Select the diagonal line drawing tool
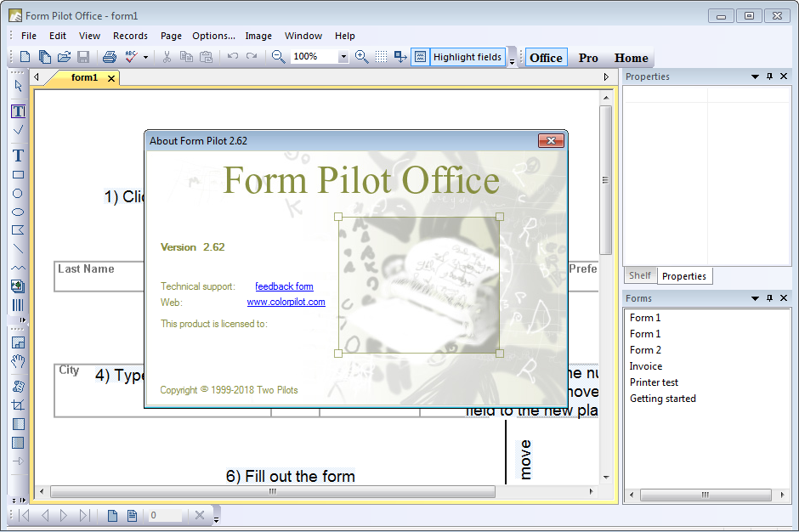 [x=18, y=249]
